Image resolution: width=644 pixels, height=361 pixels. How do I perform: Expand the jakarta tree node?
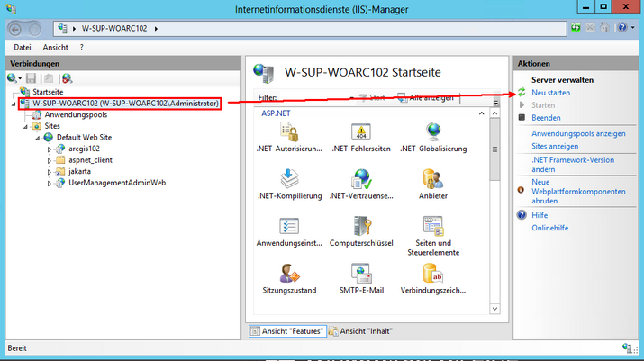[x=50, y=173]
